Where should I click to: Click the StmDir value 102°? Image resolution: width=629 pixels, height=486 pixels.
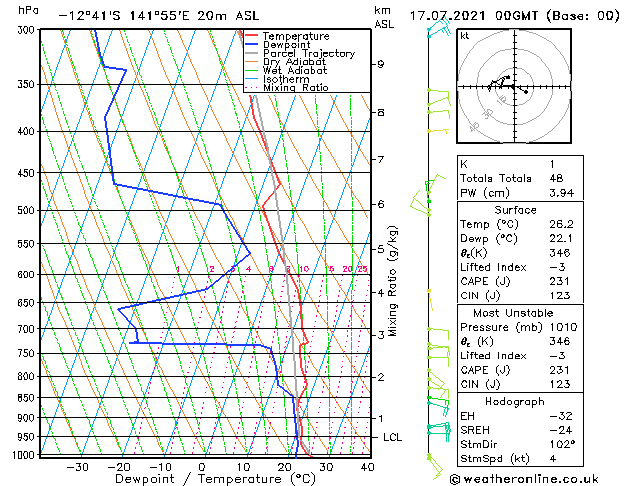562,444
